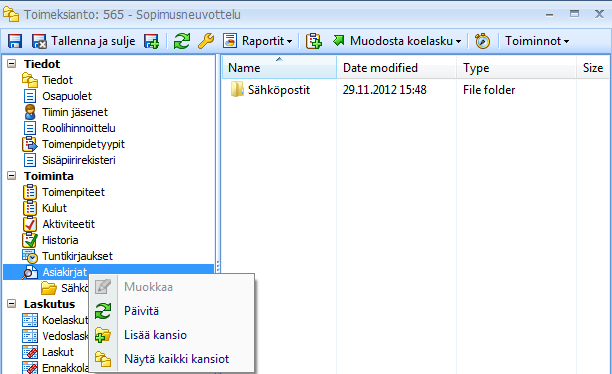Collapse the Laskutus tree section
The width and height of the screenshot is (612, 374).
point(12,303)
